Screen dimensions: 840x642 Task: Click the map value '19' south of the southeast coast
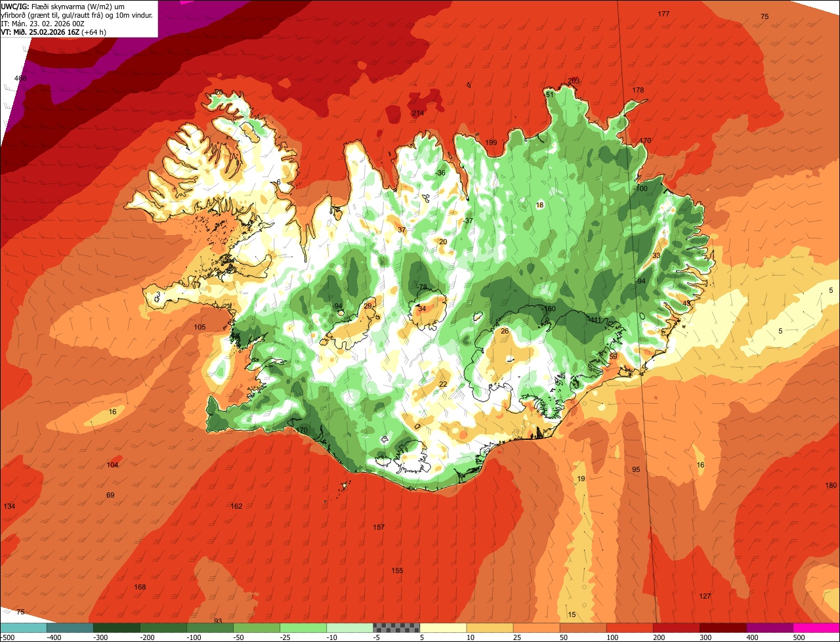[x=581, y=479]
